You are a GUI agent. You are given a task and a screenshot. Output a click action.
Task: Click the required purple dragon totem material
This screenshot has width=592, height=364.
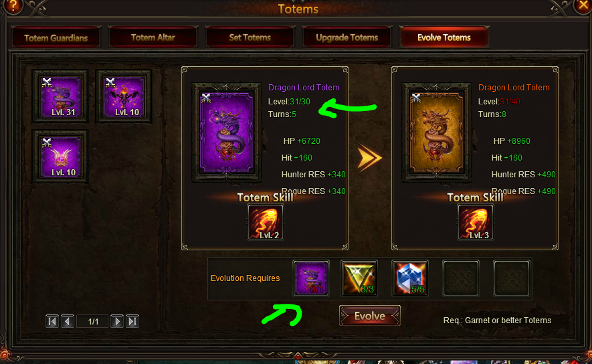point(311,278)
